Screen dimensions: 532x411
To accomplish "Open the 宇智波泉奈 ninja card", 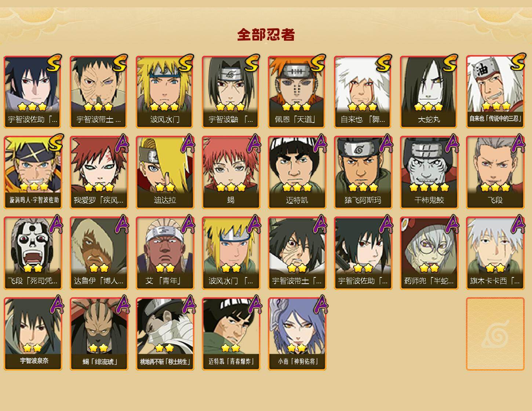I will pos(33,334).
